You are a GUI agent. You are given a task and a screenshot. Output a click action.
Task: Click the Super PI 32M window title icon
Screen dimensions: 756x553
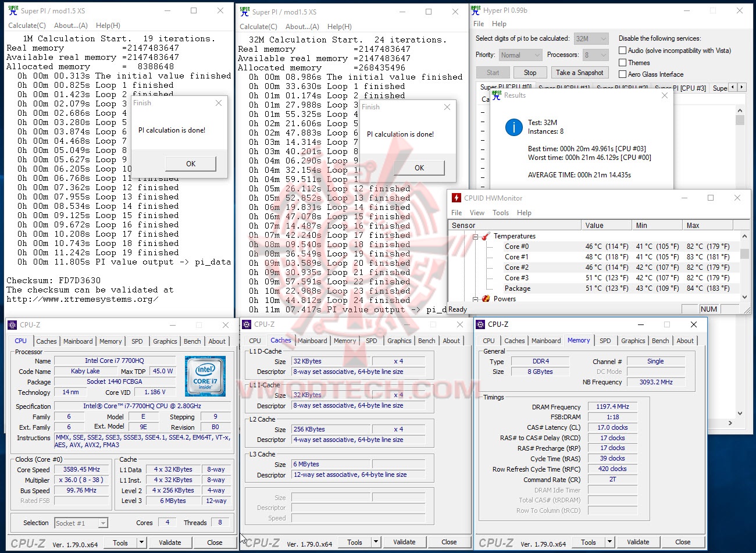245,11
